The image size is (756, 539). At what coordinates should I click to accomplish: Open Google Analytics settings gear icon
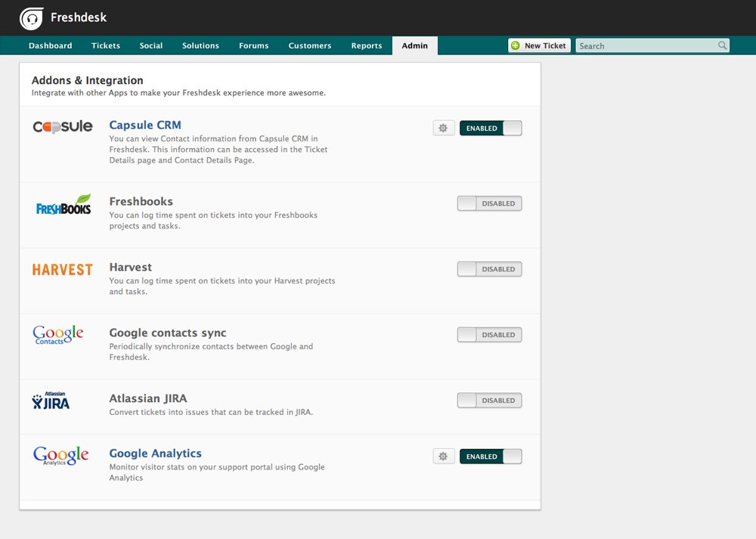pyautogui.click(x=444, y=457)
